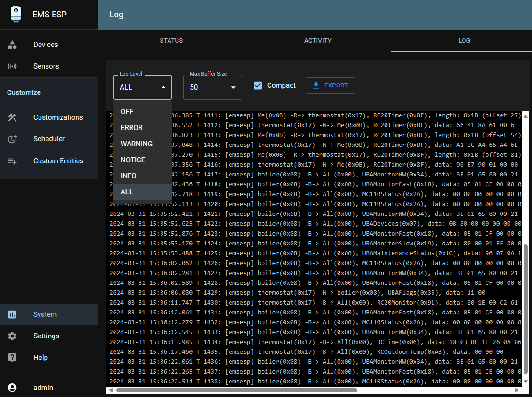Click the admin account avatar icon
The image size is (532, 397).
pos(13,388)
